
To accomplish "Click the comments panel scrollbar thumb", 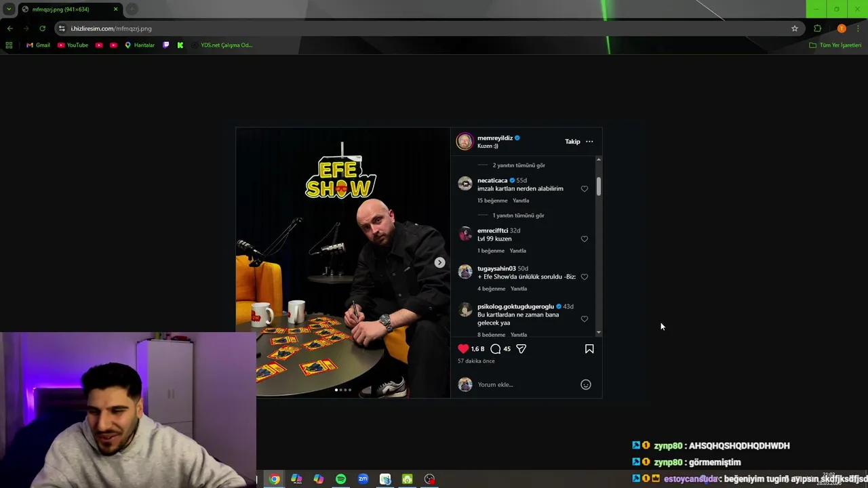I will coord(599,186).
